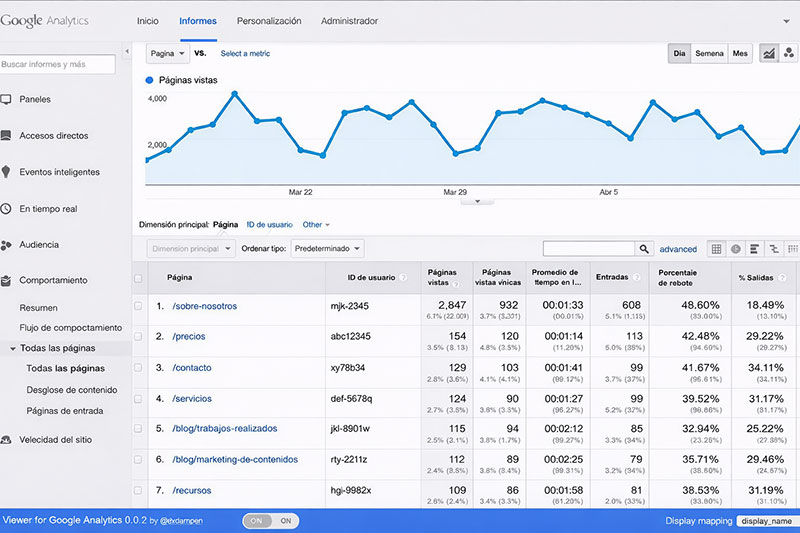Click the search magnifier icon above table
The image size is (800, 533).
(644, 248)
